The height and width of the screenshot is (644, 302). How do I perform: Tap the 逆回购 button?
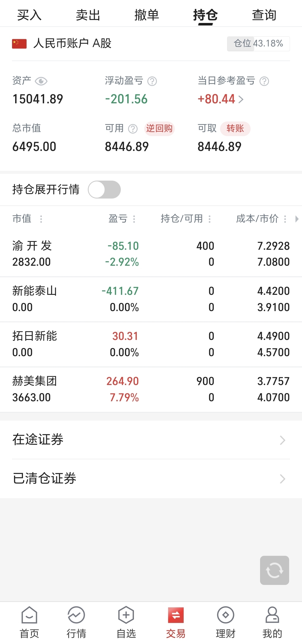[159, 129]
